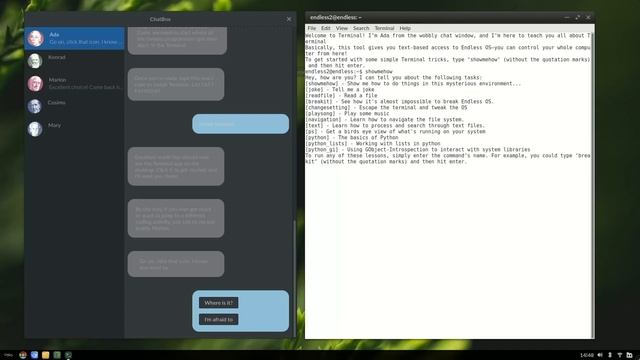The image size is (640, 360).
Task: Click the '[changesetting]' line in Terminal
Action: [x=386, y=107]
